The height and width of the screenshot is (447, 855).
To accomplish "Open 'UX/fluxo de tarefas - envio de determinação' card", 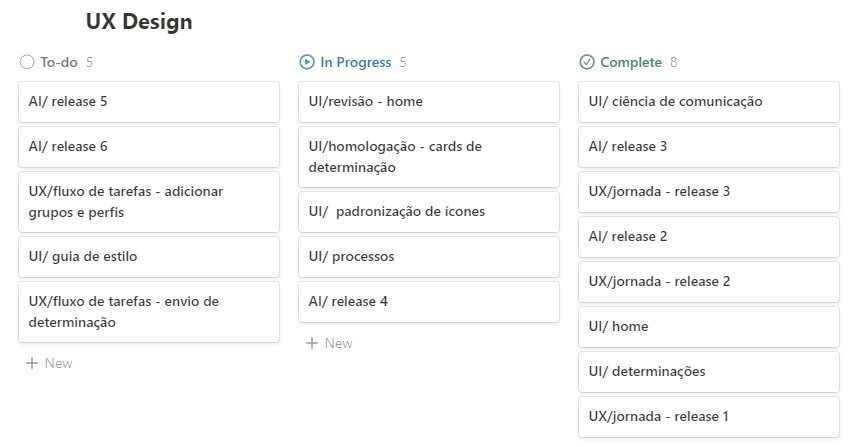I will coord(148,312).
